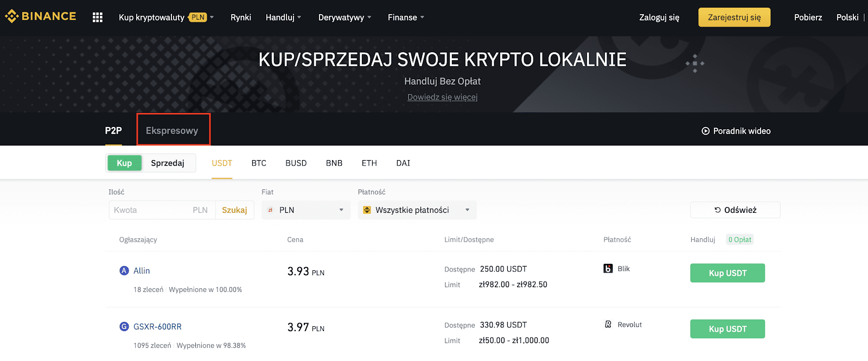
Task: Click Kup USDT for Allin offer
Action: point(727,273)
